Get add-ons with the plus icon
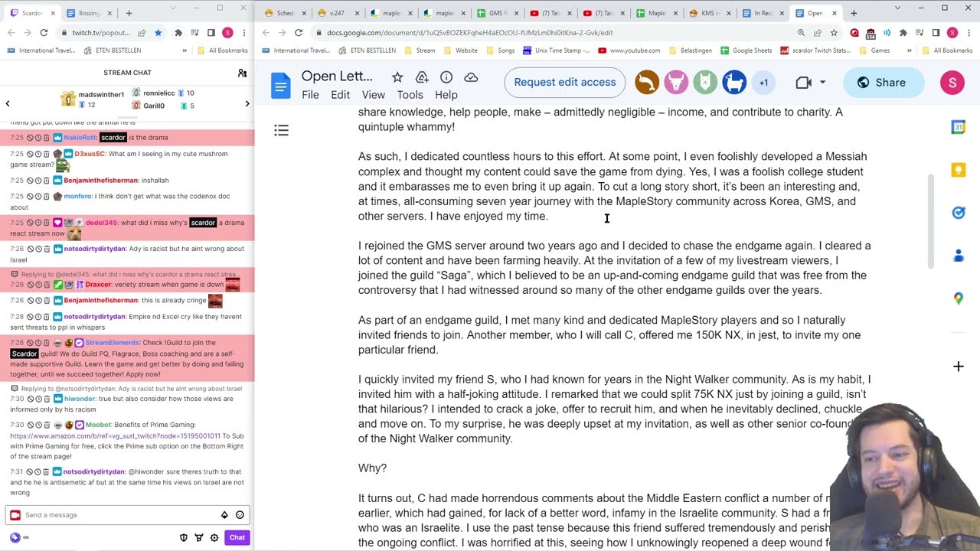Screen dimensions: 980x551 click(x=958, y=367)
